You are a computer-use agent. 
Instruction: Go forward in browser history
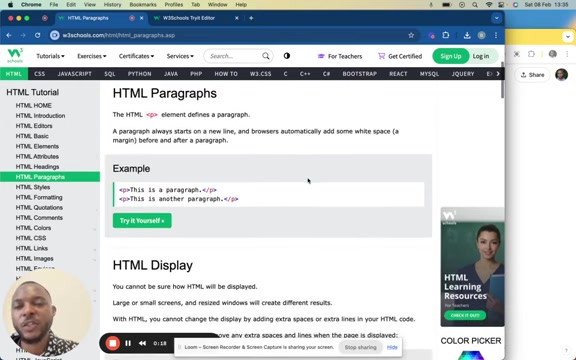coord(23,35)
